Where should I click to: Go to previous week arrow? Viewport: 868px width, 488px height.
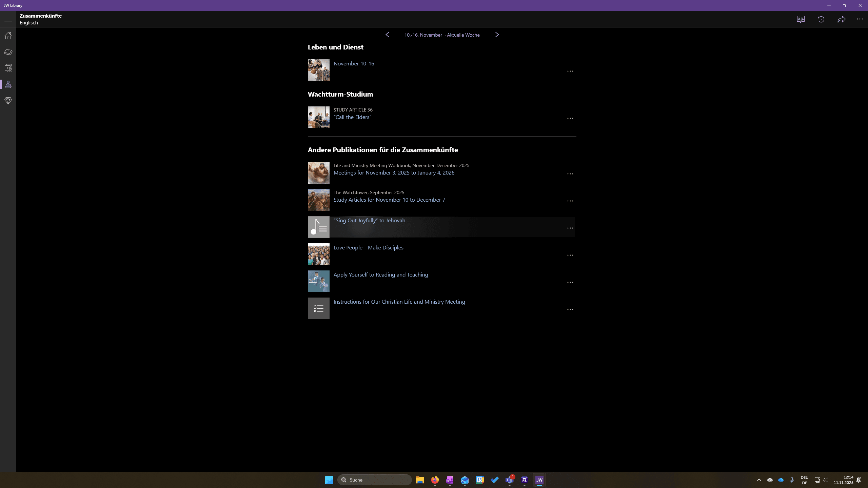point(387,35)
